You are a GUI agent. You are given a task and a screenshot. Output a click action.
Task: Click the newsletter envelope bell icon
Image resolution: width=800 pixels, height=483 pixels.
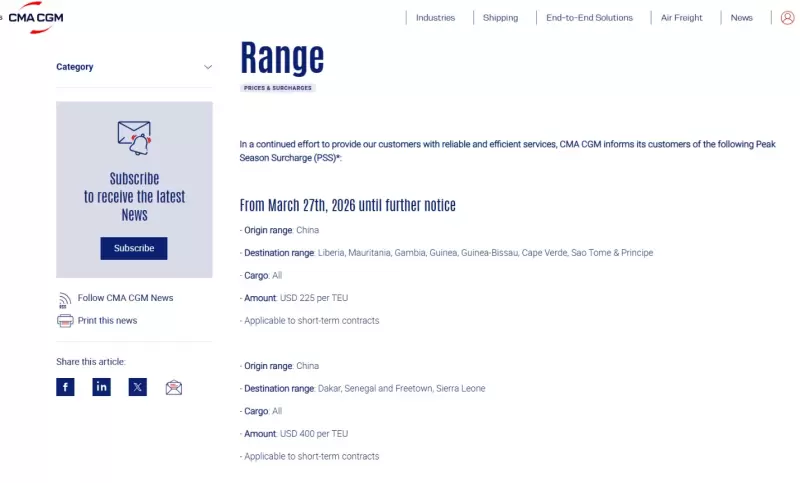tap(134, 137)
